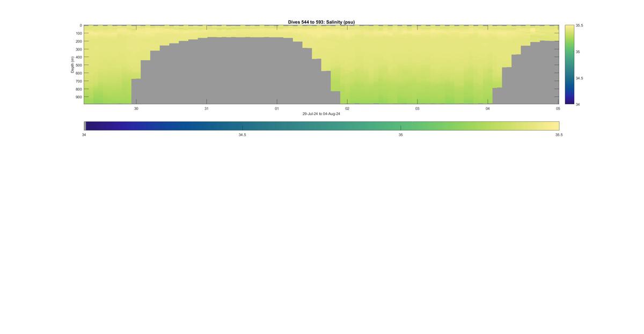Click the x-axis date tick "02"
The image size is (644, 334).
[x=347, y=108]
